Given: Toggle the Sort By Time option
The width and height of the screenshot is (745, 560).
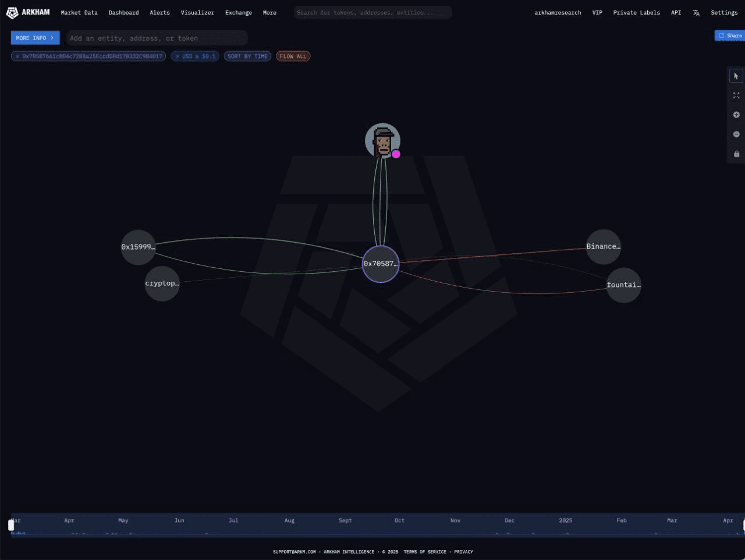Looking at the screenshot, I should click(247, 56).
